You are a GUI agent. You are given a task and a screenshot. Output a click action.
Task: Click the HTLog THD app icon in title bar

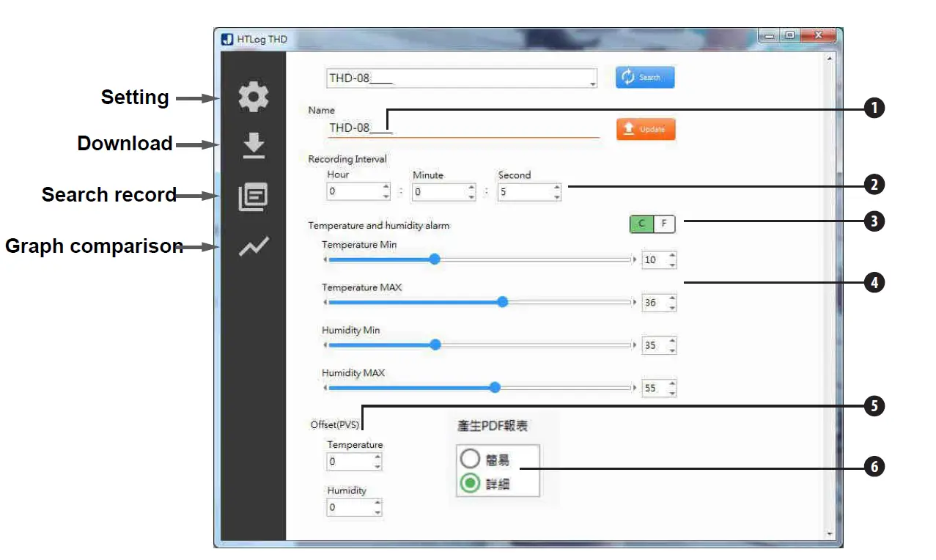tap(228, 39)
